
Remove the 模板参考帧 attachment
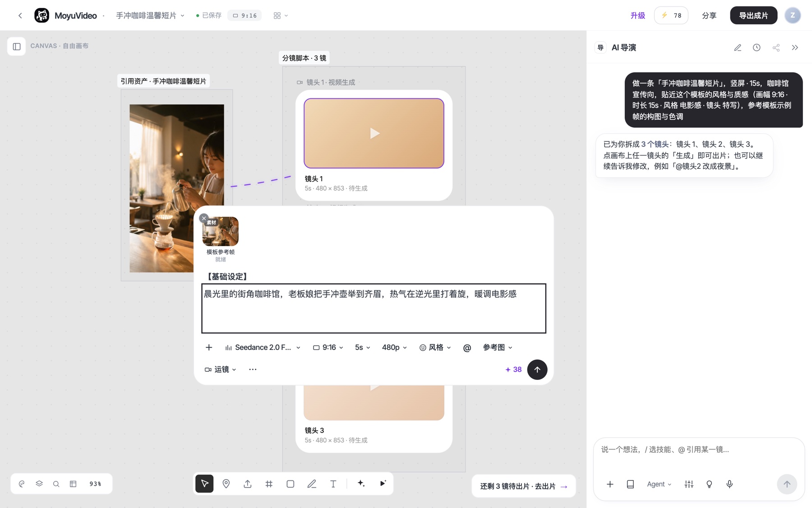204,219
